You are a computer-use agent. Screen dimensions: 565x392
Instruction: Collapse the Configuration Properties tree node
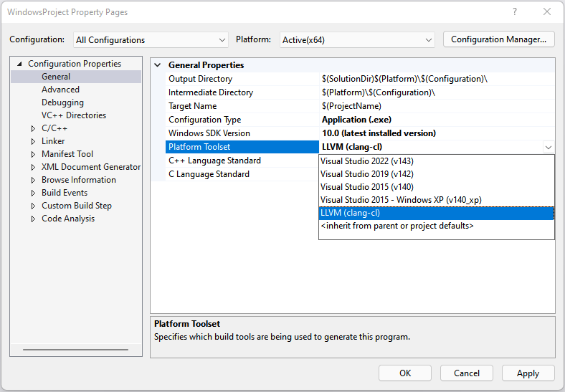click(20, 64)
